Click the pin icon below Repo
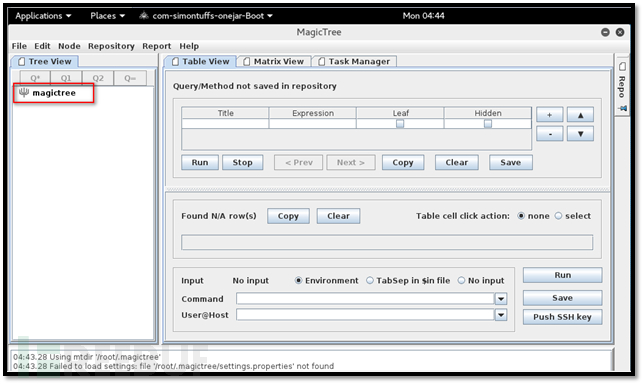The image size is (644, 385). (x=623, y=108)
